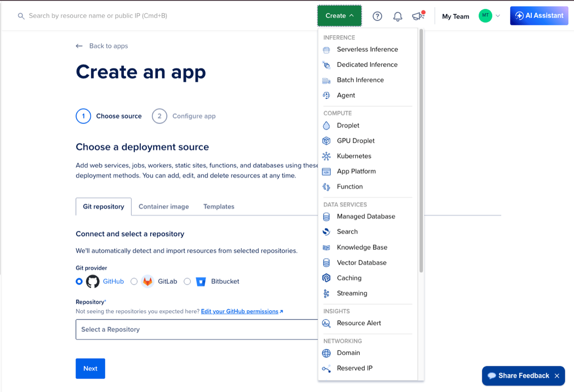Image resolution: width=574 pixels, height=392 pixels.
Task: Switch to the Container image tab
Action: tap(164, 207)
